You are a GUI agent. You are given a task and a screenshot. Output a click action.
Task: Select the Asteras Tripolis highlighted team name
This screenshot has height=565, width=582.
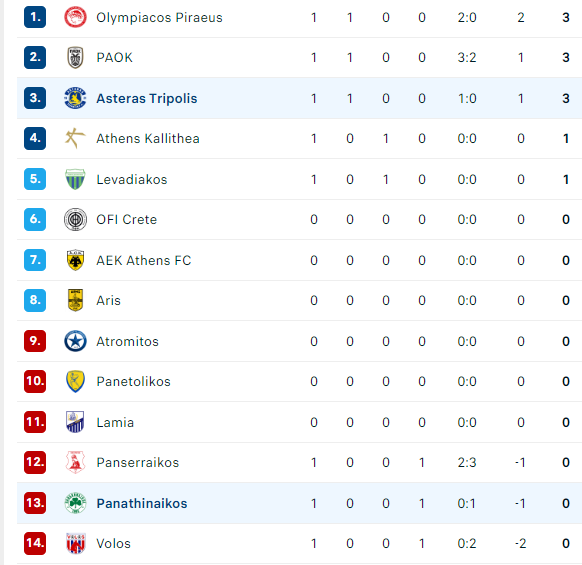147,98
